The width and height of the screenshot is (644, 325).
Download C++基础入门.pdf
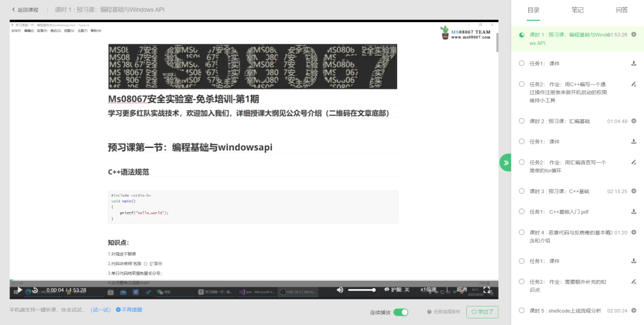pos(634,212)
